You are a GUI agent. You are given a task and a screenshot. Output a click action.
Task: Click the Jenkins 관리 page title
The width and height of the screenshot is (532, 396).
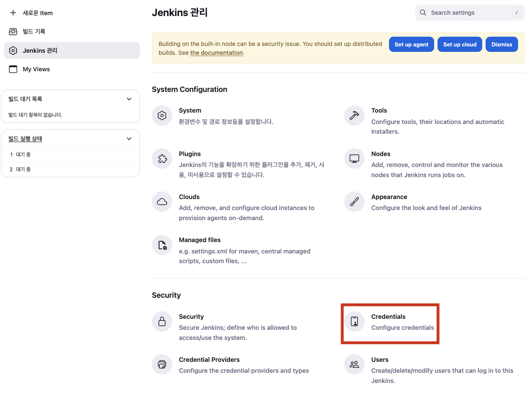coord(180,13)
